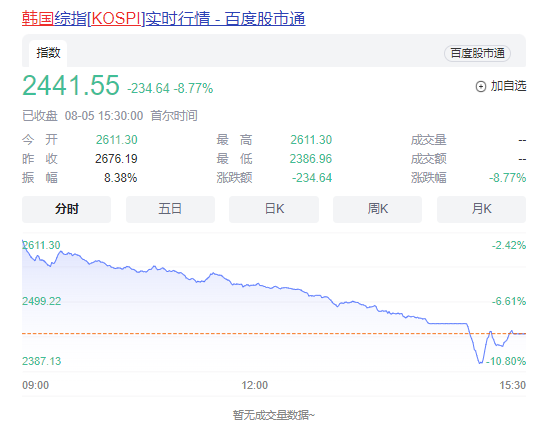The height and width of the screenshot is (432, 553).
Task: Click the 暂无成交量数据 notice text
Action: [274, 415]
